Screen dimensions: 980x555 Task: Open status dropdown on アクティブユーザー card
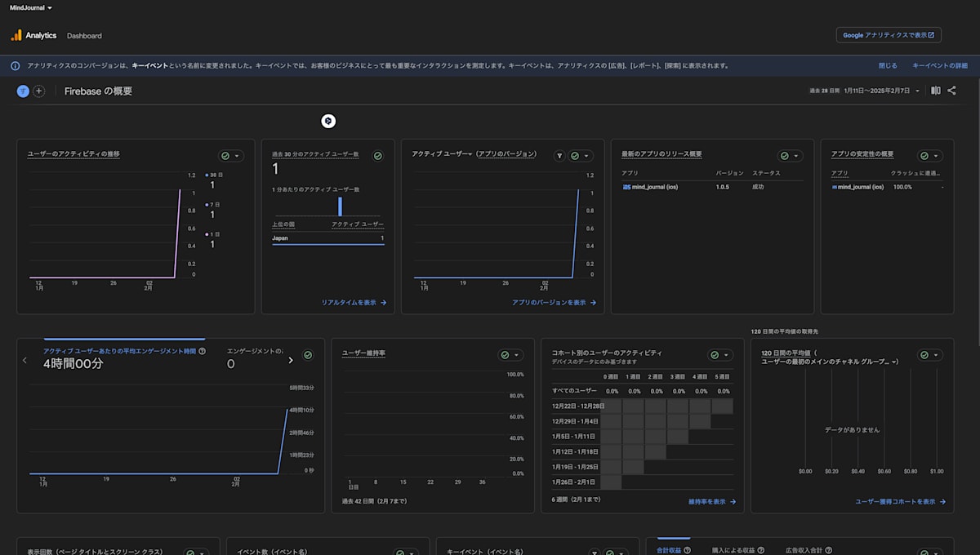point(580,156)
